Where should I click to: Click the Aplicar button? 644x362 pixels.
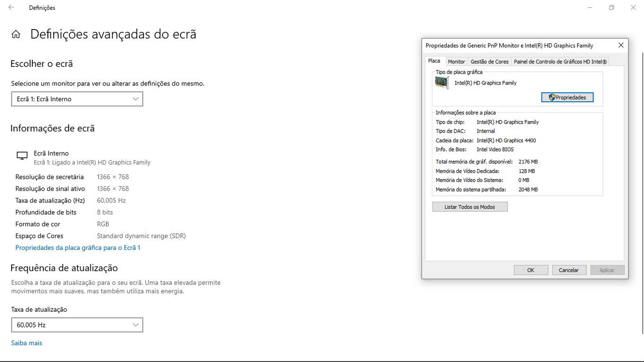607,270
